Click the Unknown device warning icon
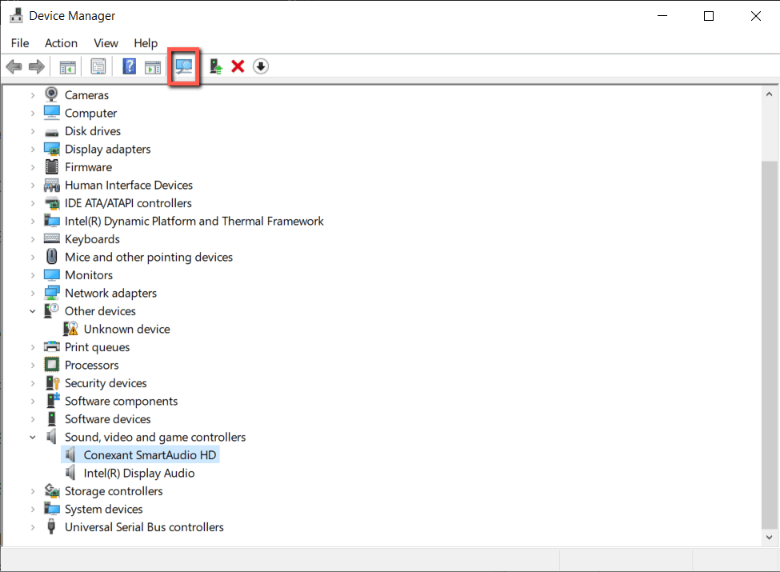Viewport: 780px width, 572px height. [x=71, y=329]
